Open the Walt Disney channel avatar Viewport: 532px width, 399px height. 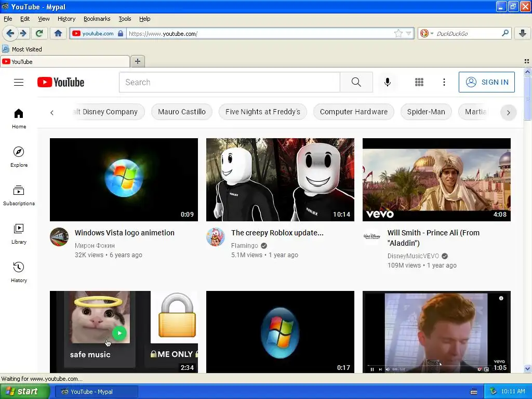click(372, 237)
